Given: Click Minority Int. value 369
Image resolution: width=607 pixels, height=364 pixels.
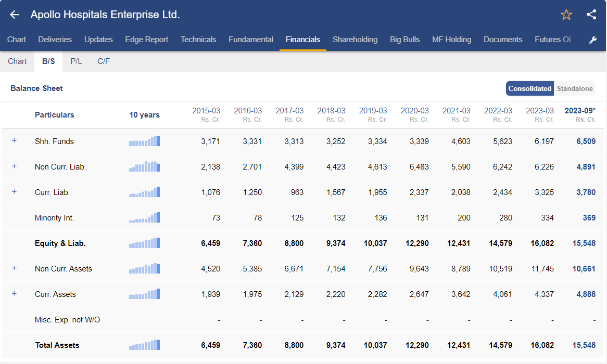Looking at the screenshot, I should point(589,218).
